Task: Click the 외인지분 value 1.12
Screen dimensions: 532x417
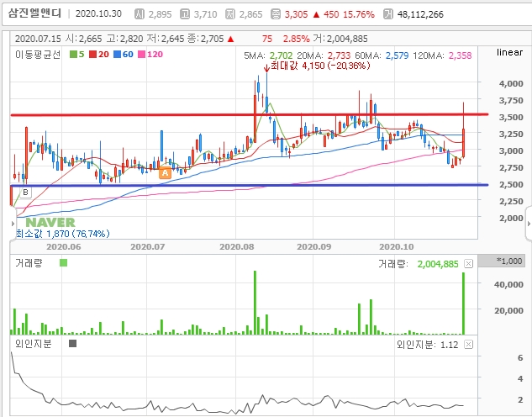Action: point(449,345)
